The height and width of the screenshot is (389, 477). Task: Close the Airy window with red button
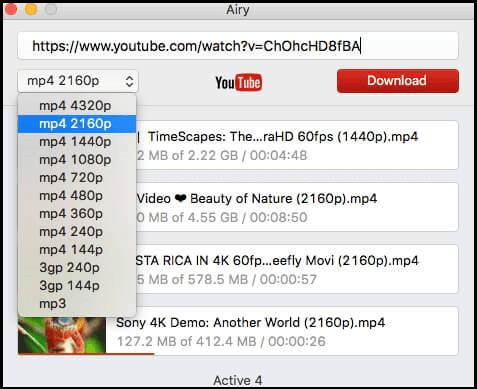pos(11,9)
